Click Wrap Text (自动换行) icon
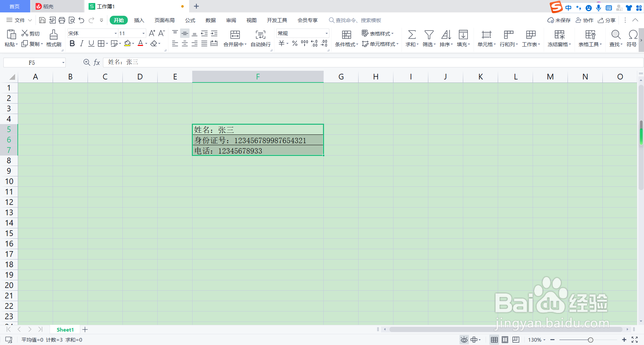This screenshot has height=345, width=644. tap(261, 35)
